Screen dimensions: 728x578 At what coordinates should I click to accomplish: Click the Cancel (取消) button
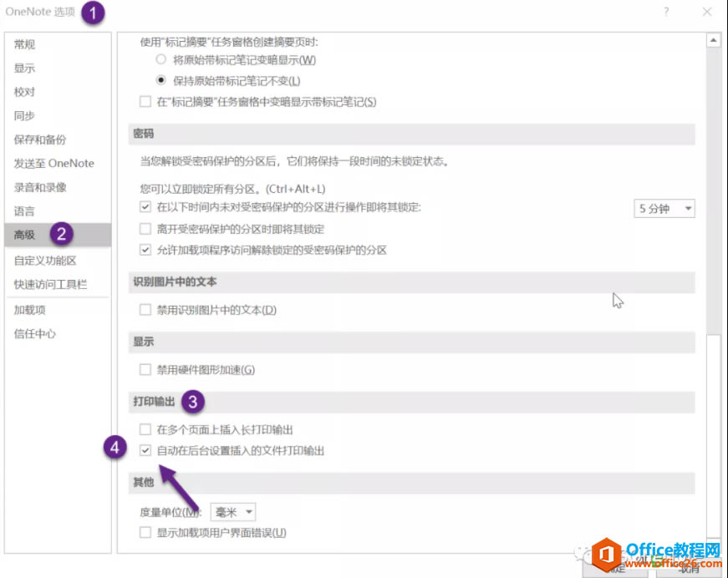pos(685,569)
